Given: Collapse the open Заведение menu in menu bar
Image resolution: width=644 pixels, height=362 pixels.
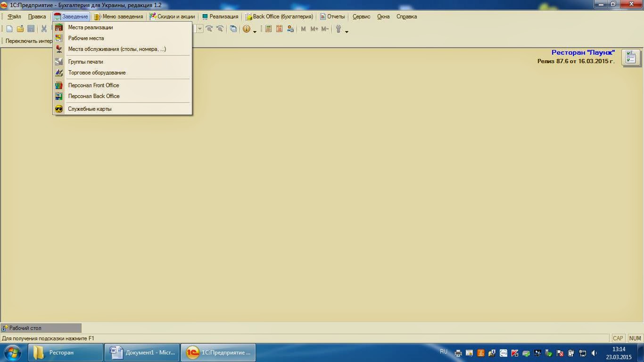Looking at the screenshot, I should click(71, 16).
